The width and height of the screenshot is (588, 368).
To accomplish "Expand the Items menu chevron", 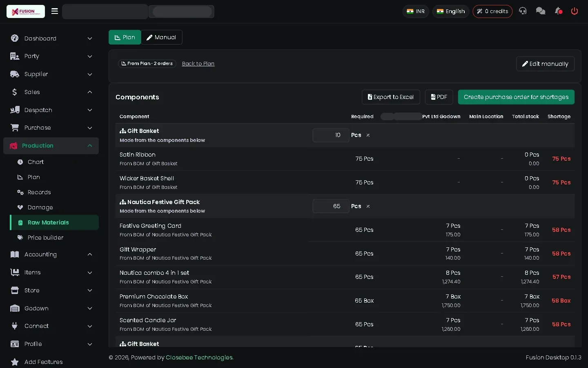I will 90,272.
